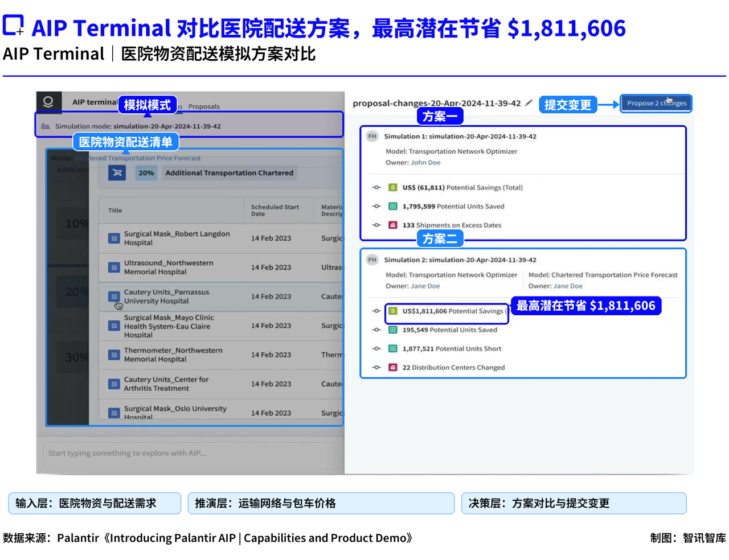Image resolution: width=729 pixels, height=560 pixels.
Task: Click 'Model: Chartered Transportation Price Forecast' in Simulation 2
Action: pos(603,275)
